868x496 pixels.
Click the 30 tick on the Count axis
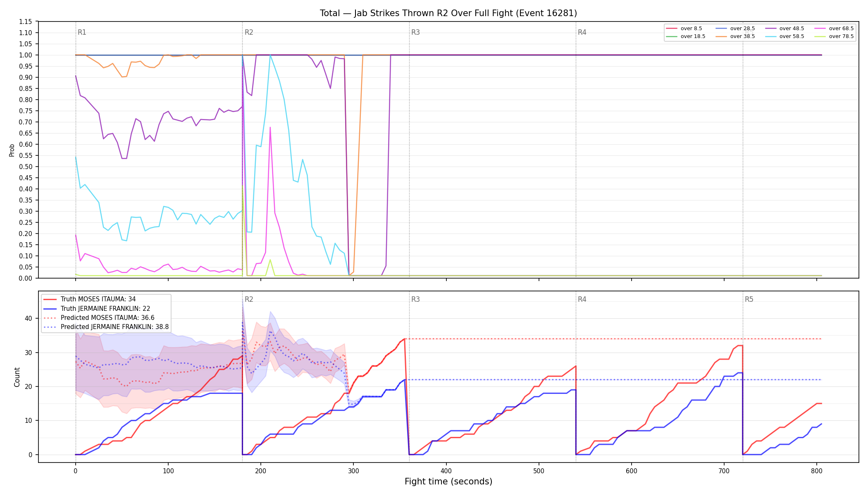point(29,353)
